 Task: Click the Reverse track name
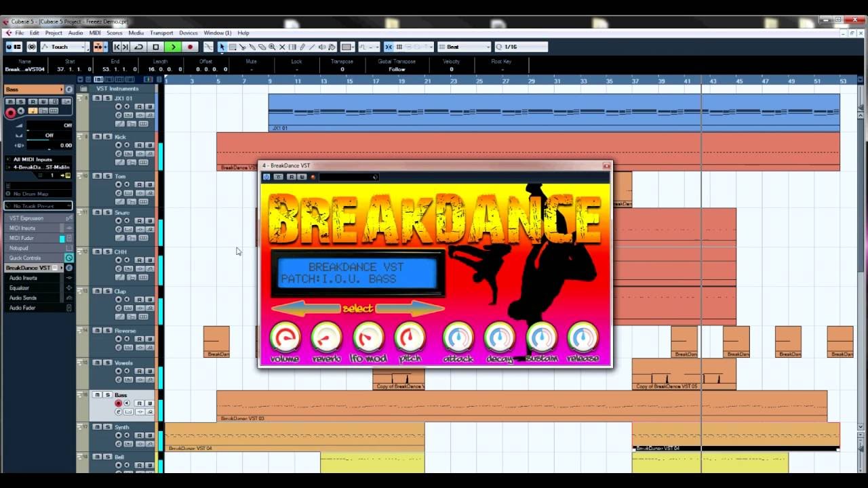(x=125, y=331)
